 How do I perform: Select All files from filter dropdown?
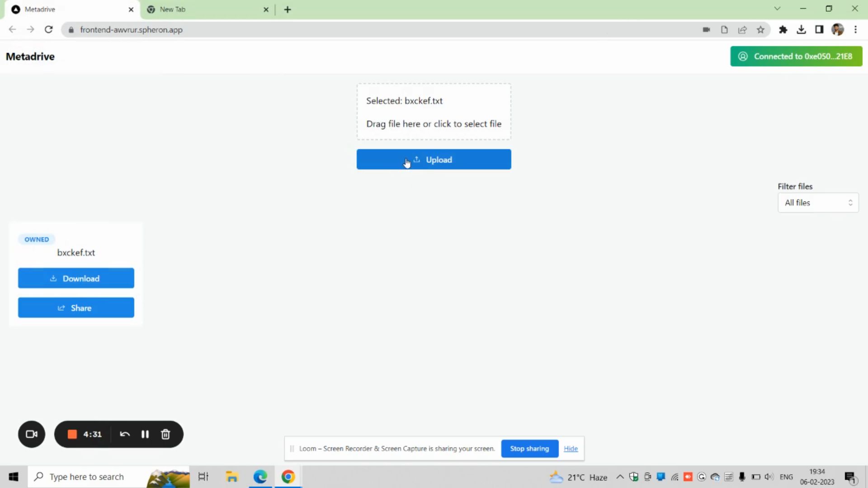pyautogui.click(x=817, y=202)
